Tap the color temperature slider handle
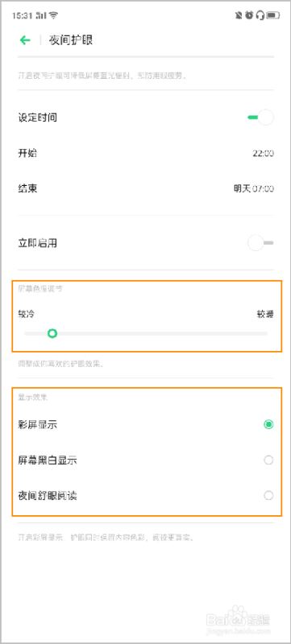The width and height of the screenshot is (291, 644). 52,333
